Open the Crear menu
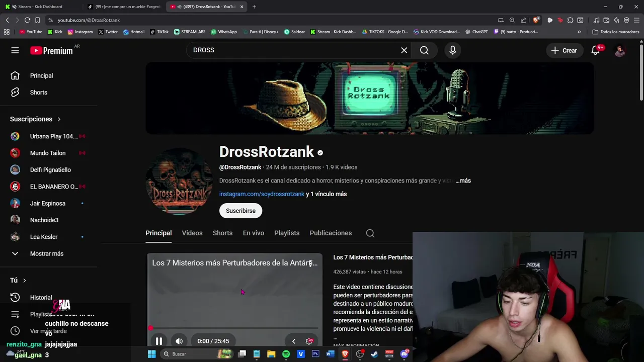Screen dimensions: 644x362 (x=564, y=50)
